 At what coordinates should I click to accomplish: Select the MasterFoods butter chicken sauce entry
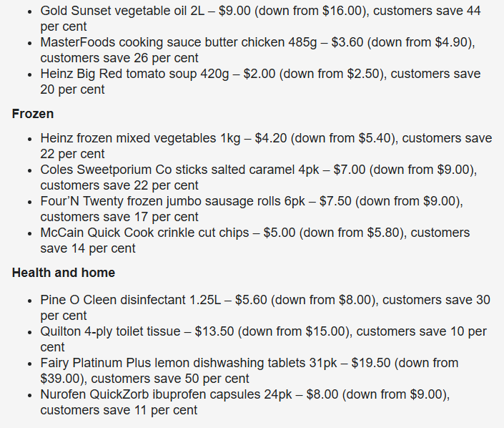pyautogui.click(x=258, y=50)
